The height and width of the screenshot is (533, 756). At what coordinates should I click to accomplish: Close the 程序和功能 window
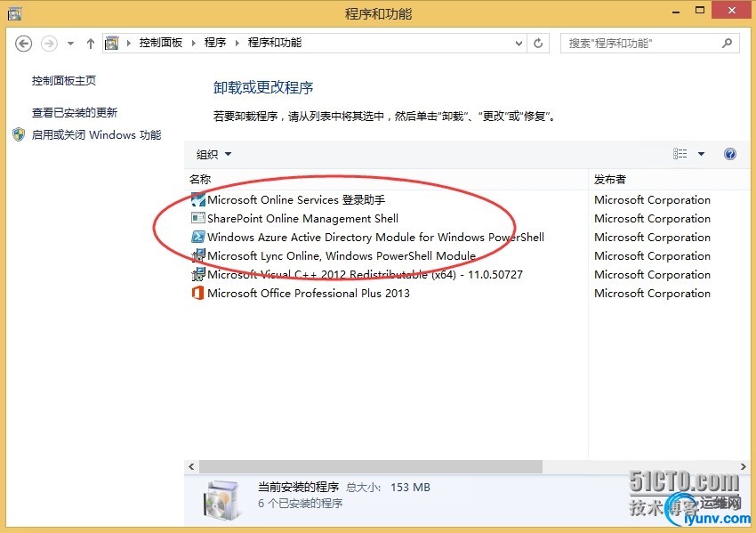pyautogui.click(x=732, y=10)
